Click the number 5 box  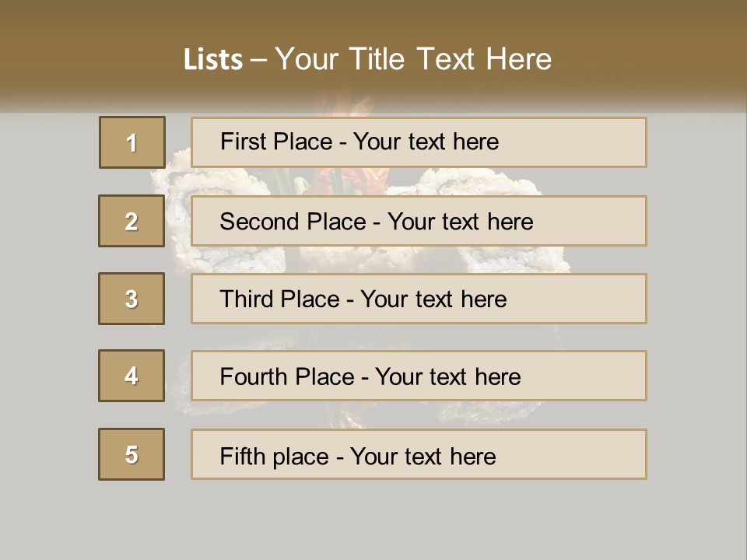pyautogui.click(x=132, y=454)
